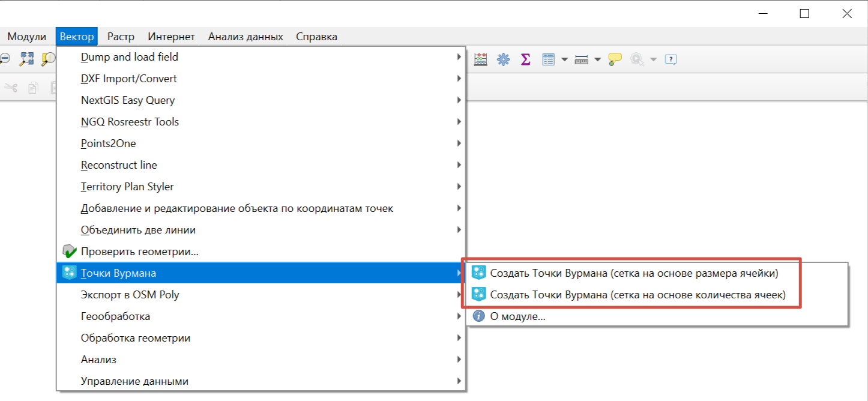The width and height of the screenshot is (868, 401).
Task: Expand the Reconstruct line submenu
Action: pos(261,165)
